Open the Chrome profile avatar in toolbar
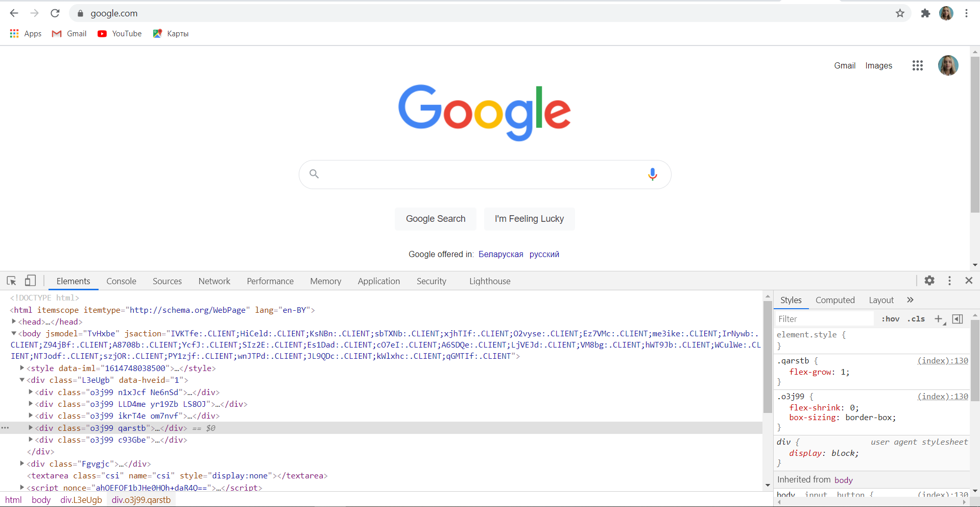980x507 pixels. click(946, 13)
